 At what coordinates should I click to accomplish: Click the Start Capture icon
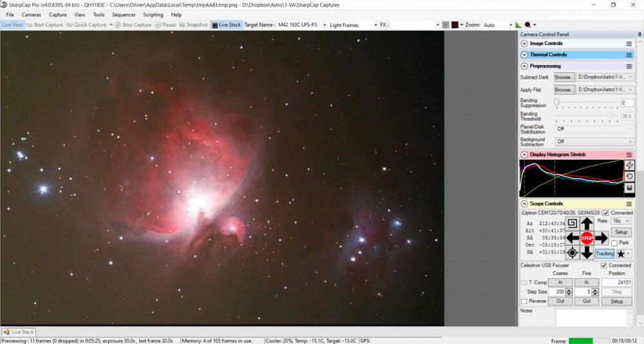pyautogui.click(x=29, y=25)
